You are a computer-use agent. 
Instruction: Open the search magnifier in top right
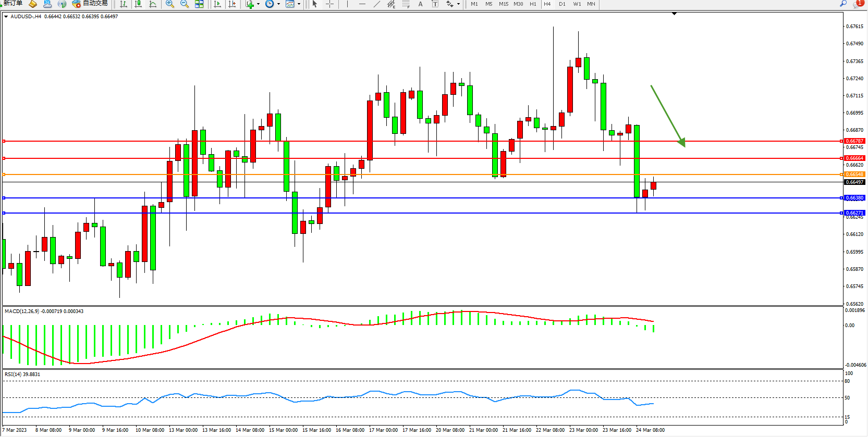point(843,4)
